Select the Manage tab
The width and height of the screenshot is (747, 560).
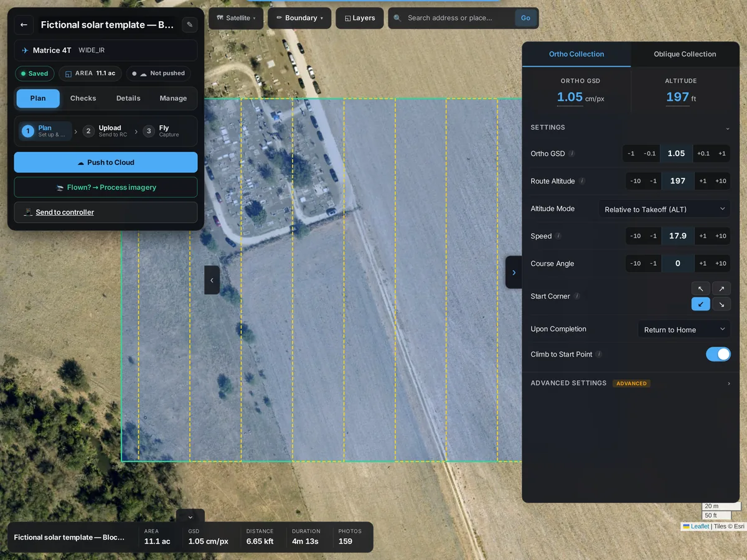point(173,98)
